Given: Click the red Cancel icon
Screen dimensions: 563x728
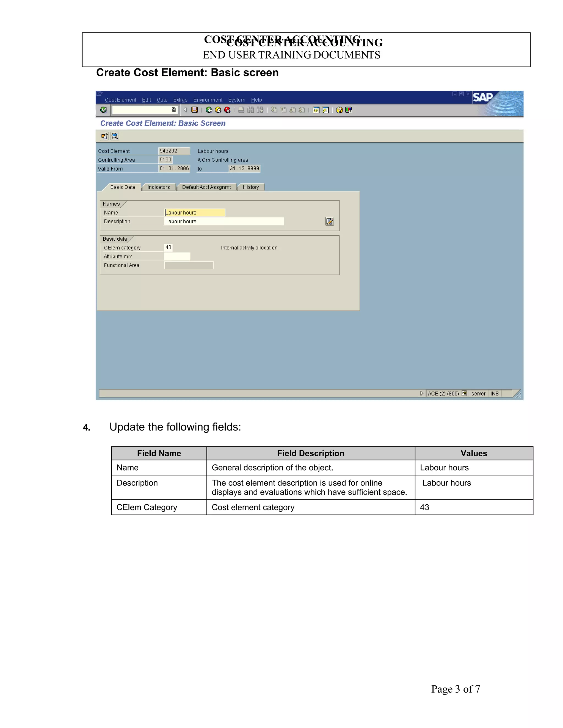Looking at the screenshot, I should pos(227,110).
